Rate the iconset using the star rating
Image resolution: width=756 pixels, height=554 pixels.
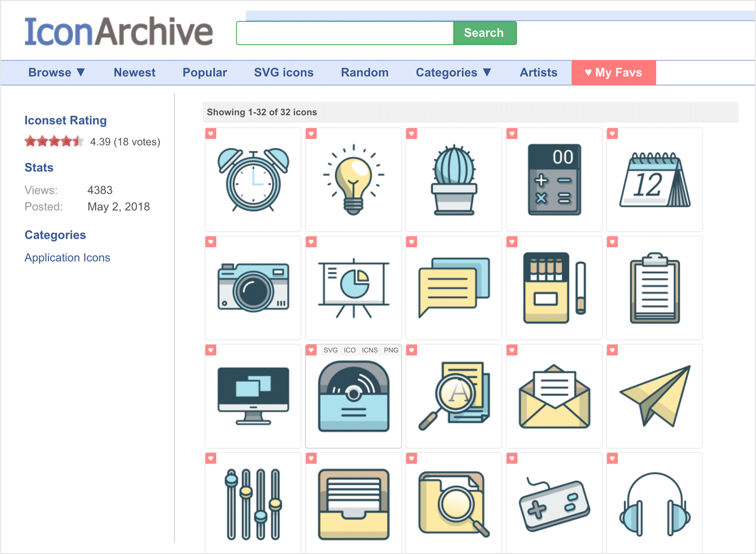click(x=54, y=142)
